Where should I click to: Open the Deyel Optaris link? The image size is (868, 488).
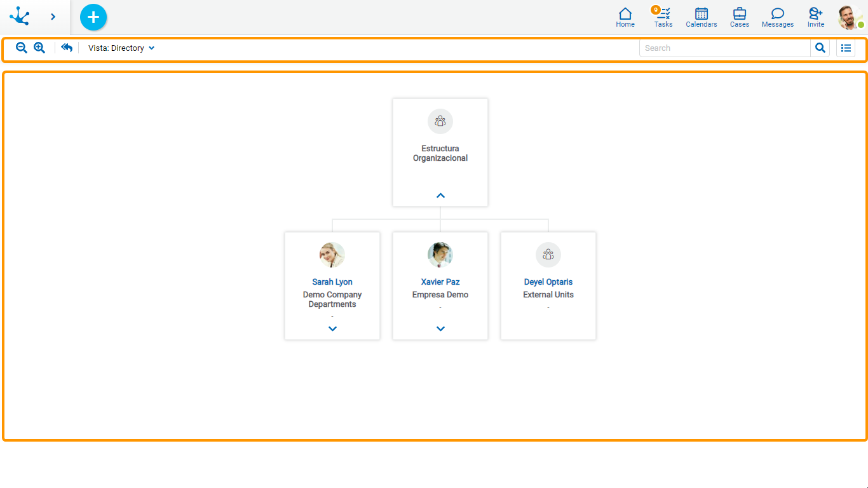548,281
